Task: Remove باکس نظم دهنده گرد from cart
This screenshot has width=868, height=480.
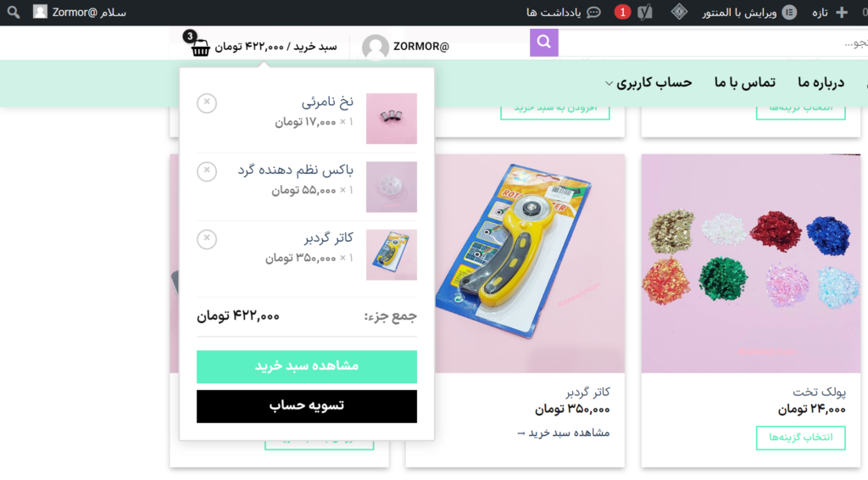Action: point(207,171)
